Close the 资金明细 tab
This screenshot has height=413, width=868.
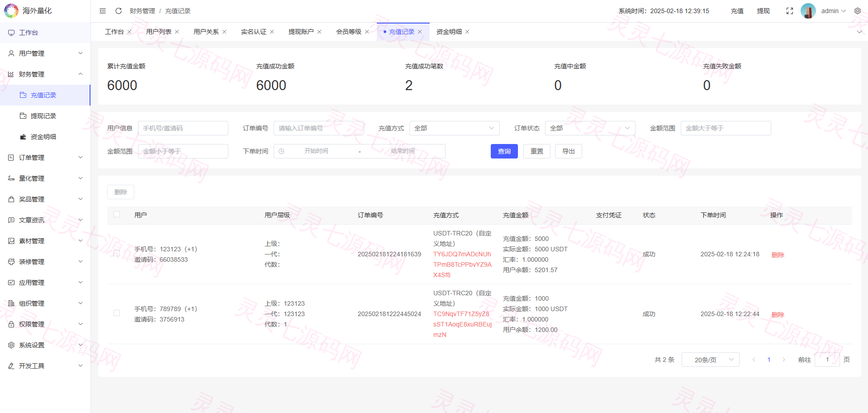click(x=467, y=32)
